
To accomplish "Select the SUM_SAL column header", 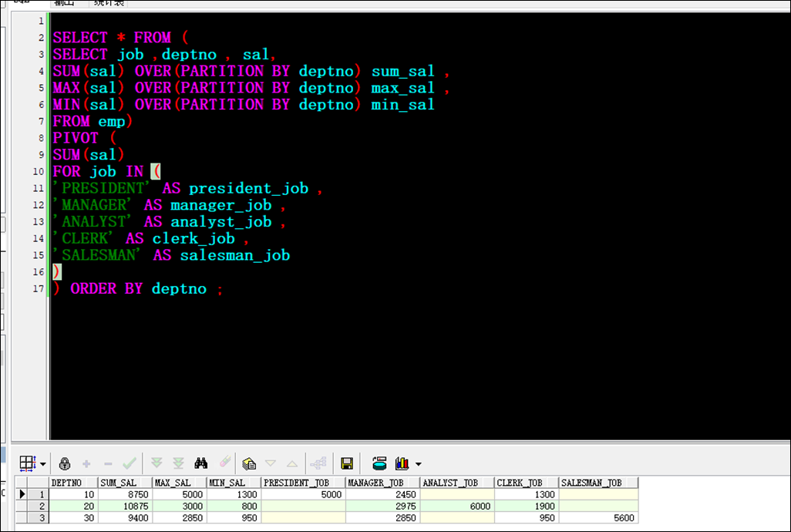I will point(125,483).
